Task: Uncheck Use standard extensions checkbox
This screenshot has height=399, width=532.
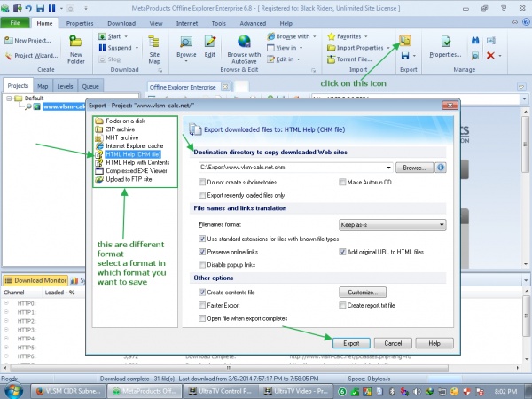Action: 202,239
